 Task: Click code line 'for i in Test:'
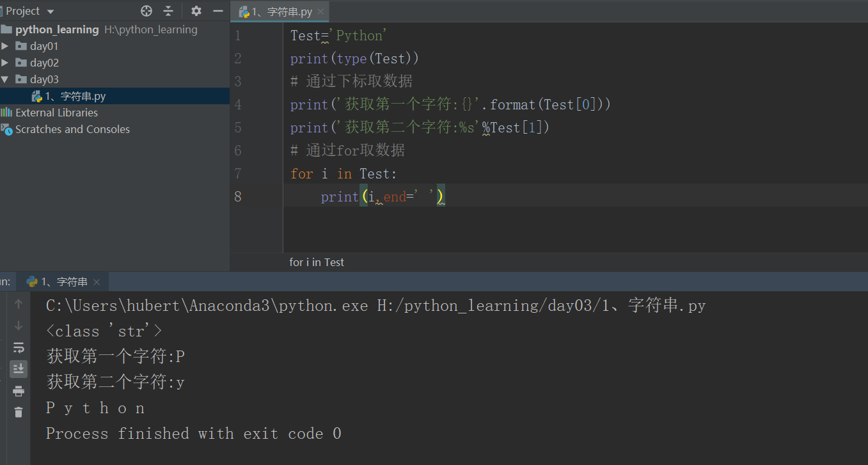[343, 173]
